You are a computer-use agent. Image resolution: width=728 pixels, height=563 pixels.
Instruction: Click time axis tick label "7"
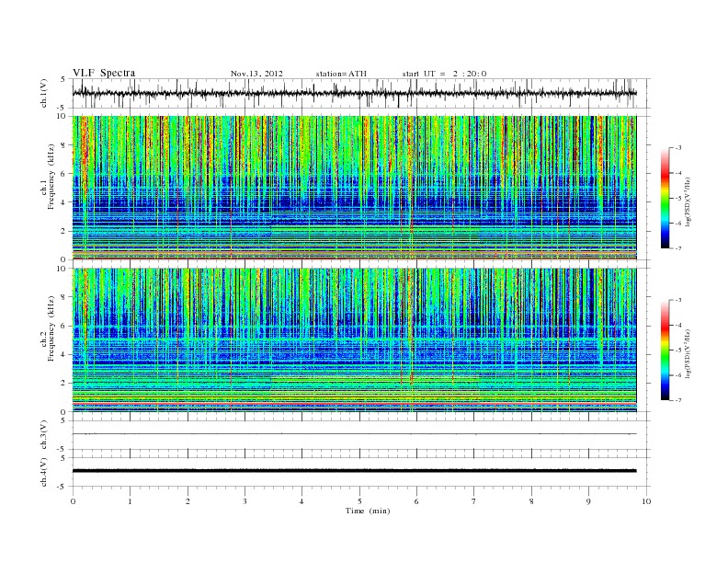[474, 501]
